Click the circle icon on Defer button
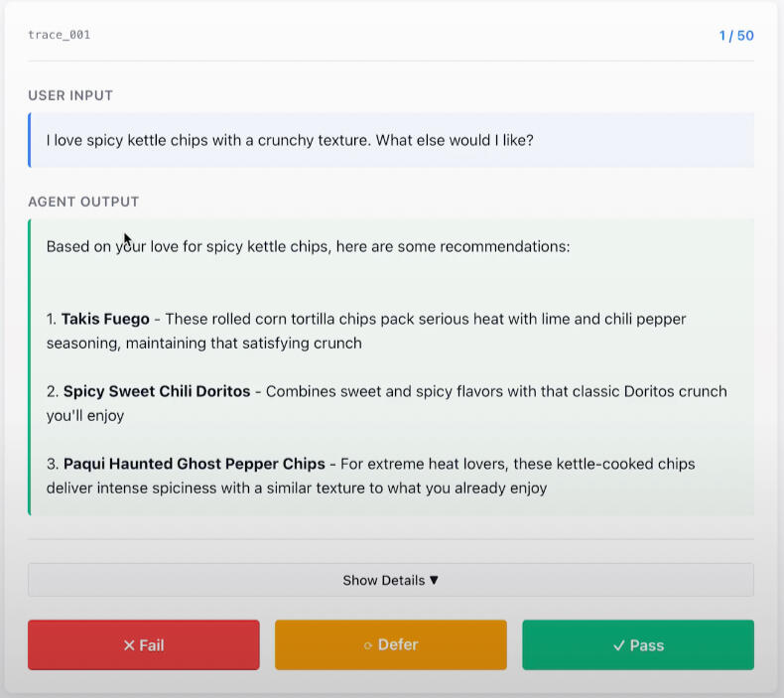This screenshot has height=698, width=784. pos(368,645)
